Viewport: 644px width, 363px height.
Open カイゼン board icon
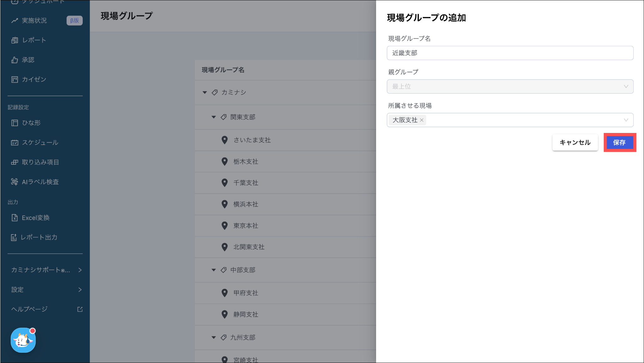click(x=14, y=80)
